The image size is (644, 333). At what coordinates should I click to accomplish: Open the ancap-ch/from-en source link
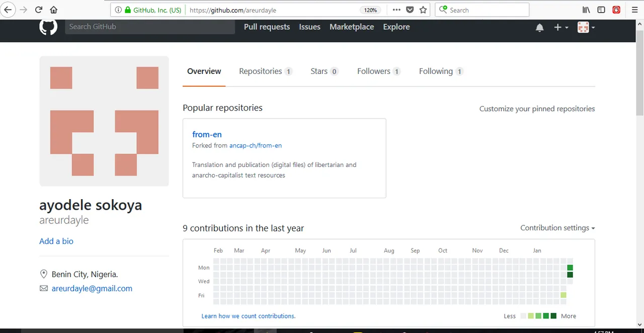click(256, 145)
